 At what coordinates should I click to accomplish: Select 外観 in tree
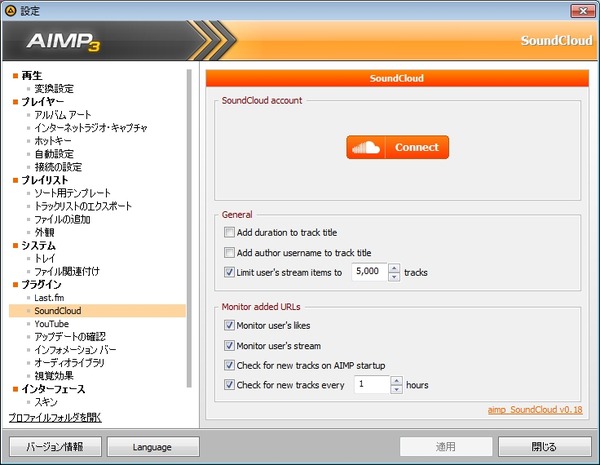[44, 232]
